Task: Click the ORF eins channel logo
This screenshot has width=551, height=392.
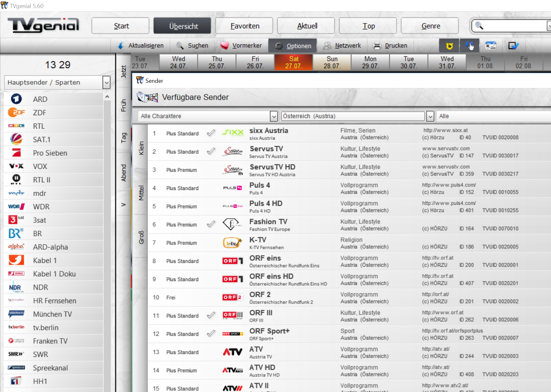Action: click(x=232, y=261)
